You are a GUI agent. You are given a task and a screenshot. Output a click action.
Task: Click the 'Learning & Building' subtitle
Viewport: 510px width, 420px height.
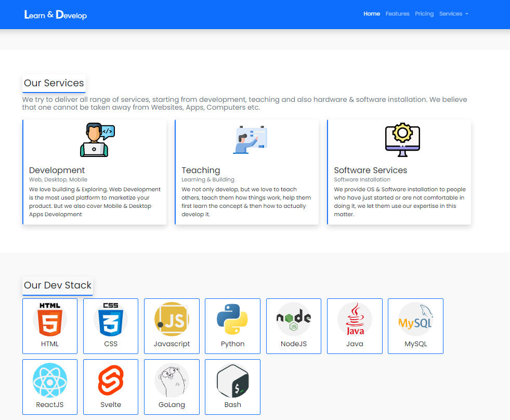(208, 179)
